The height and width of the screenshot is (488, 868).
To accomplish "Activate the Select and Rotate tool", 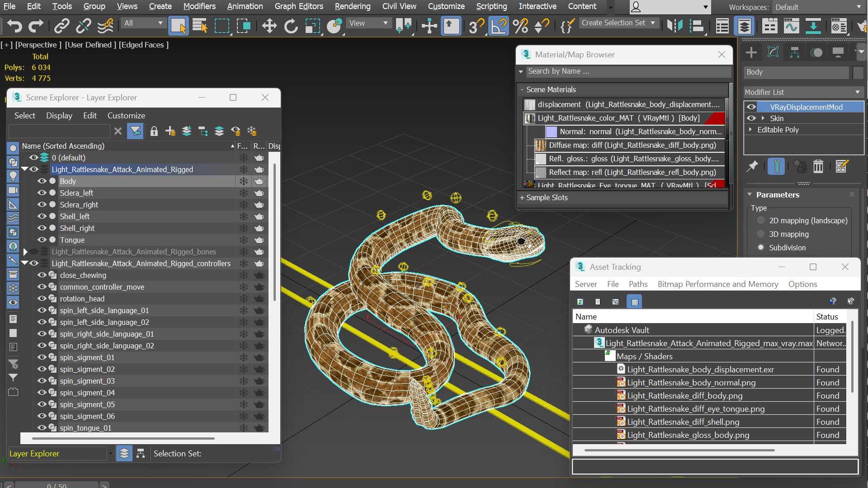I will pyautogui.click(x=291, y=26).
